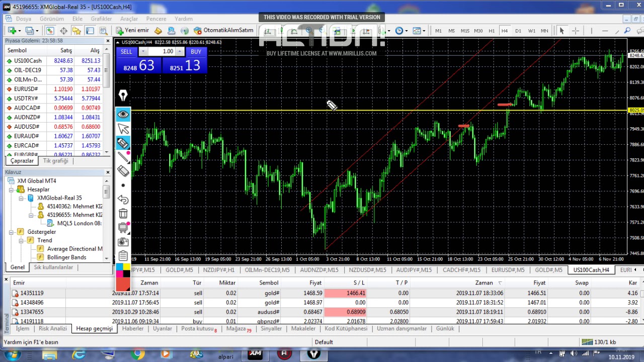Open the profiles dropdown in toolbar
Viewport: 644px width, 362px height.
pyautogui.click(x=32, y=31)
